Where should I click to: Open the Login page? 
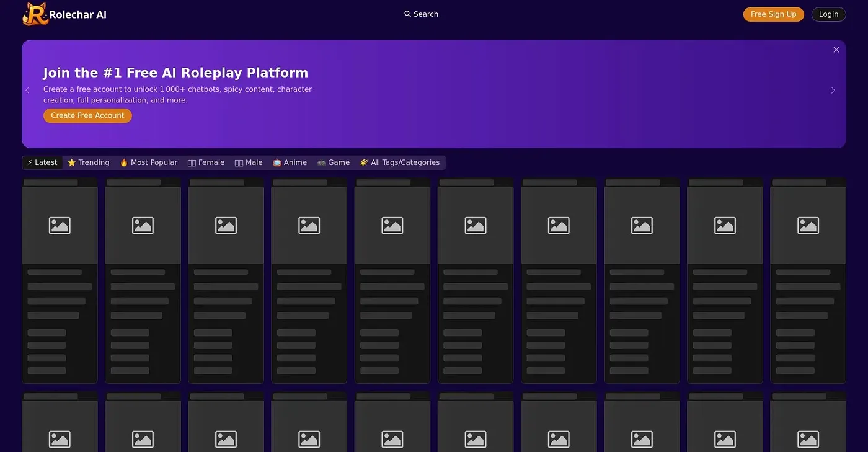point(828,14)
